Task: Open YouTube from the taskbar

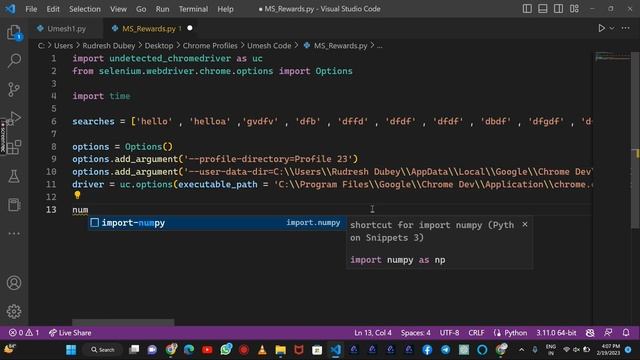Action: coord(207,350)
